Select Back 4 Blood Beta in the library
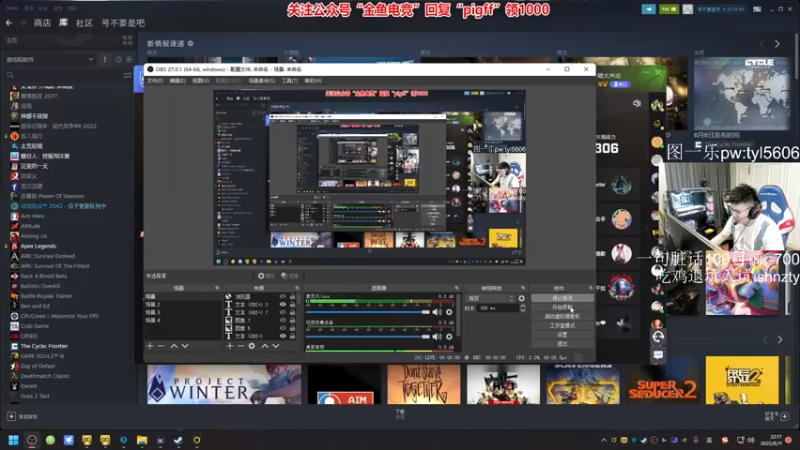800x450 pixels. [44, 276]
